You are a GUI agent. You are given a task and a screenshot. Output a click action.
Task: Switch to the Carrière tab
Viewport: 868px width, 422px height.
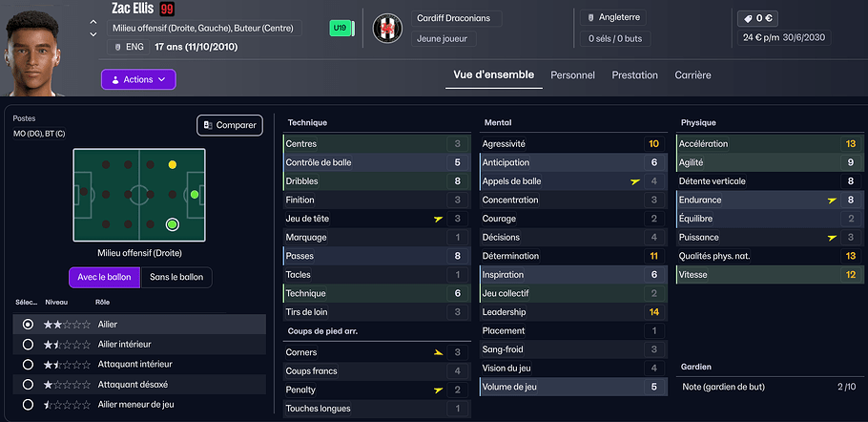pos(692,74)
